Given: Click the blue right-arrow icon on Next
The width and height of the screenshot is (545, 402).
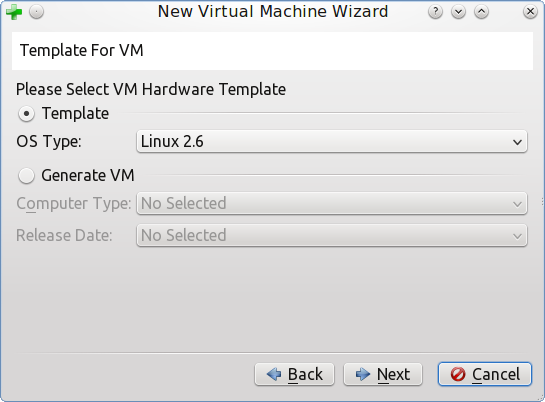Looking at the screenshot, I should tap(363, 374).
